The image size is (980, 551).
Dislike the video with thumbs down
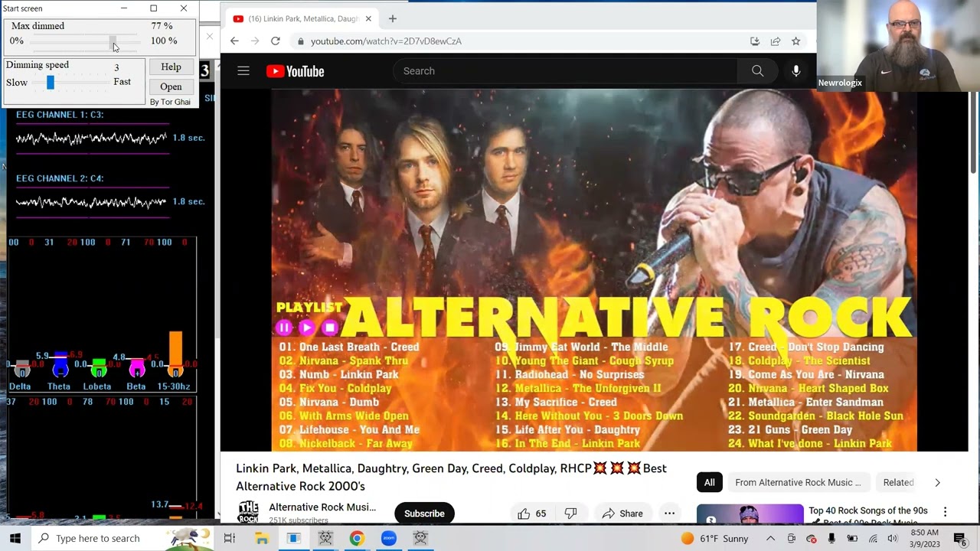(x=570, y=514)
